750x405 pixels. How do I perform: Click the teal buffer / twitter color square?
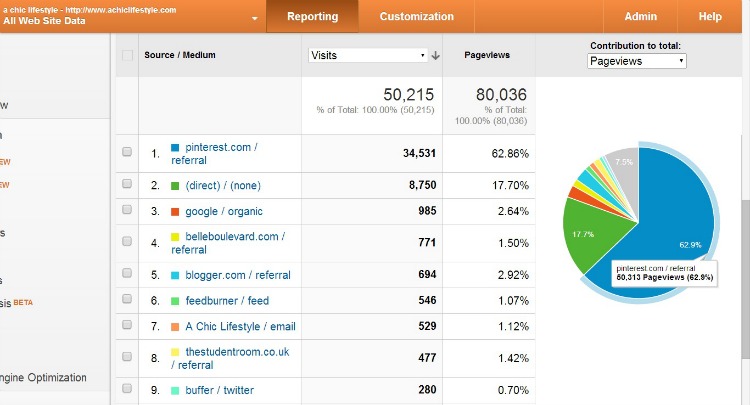point(175,391)
